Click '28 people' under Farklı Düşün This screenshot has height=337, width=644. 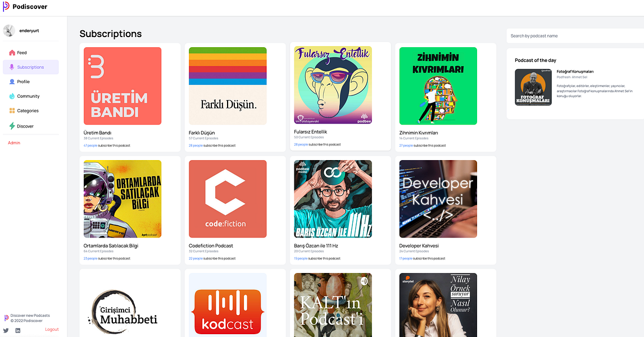196,145
